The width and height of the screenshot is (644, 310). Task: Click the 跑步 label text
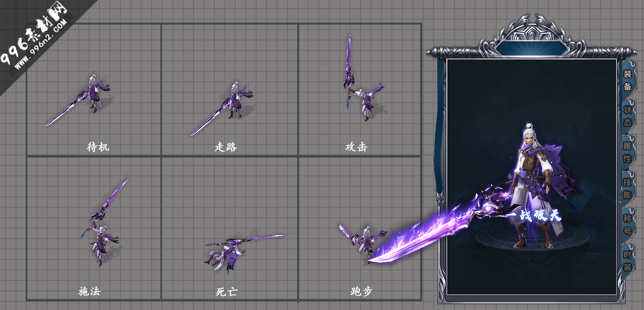point(361,291)
